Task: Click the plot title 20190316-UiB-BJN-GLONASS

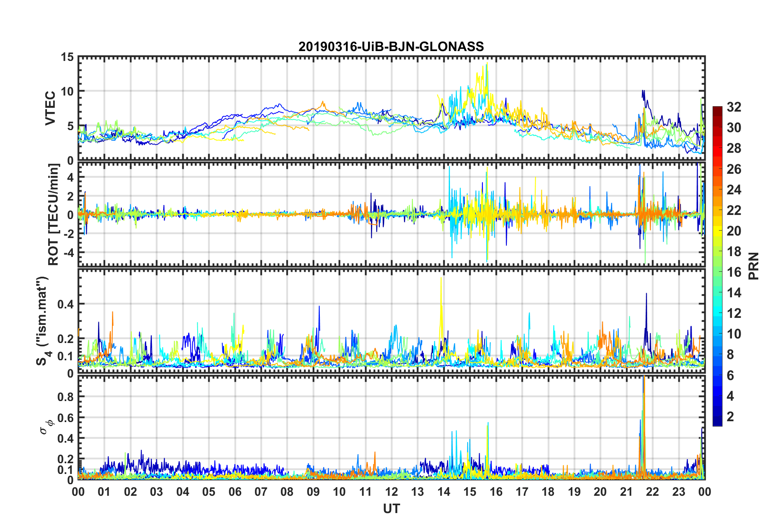Action: 391,47
